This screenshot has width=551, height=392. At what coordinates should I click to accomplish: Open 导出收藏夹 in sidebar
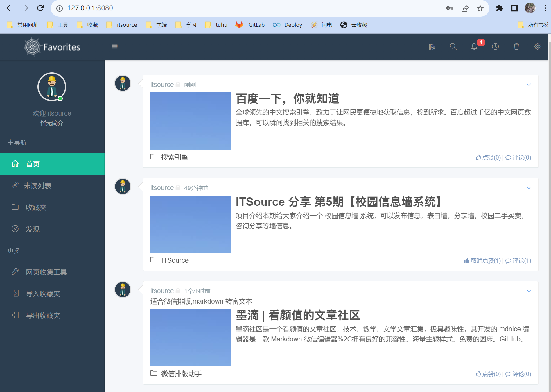click(52, 316)
